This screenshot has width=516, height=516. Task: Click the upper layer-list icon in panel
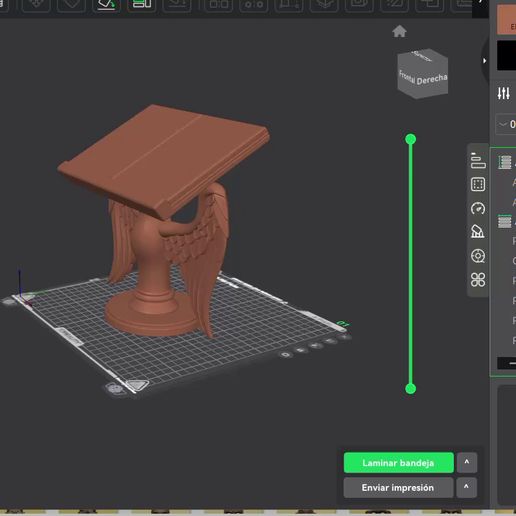pos(505,162)
